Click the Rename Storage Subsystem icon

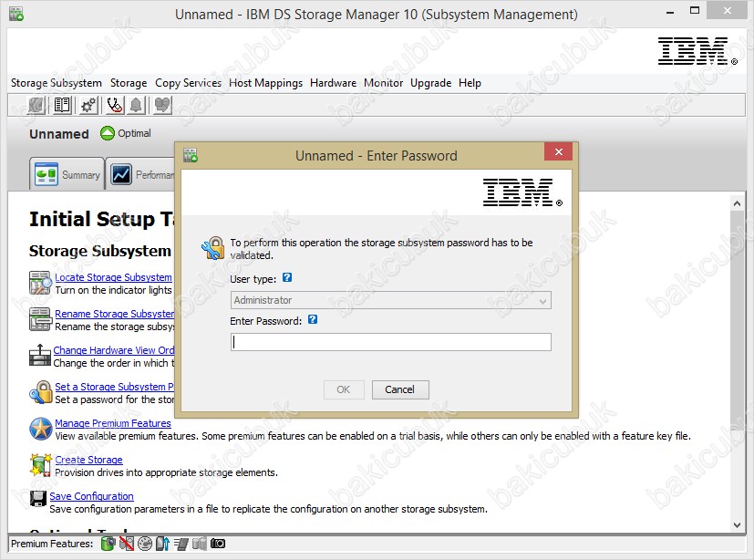(40, 319)
